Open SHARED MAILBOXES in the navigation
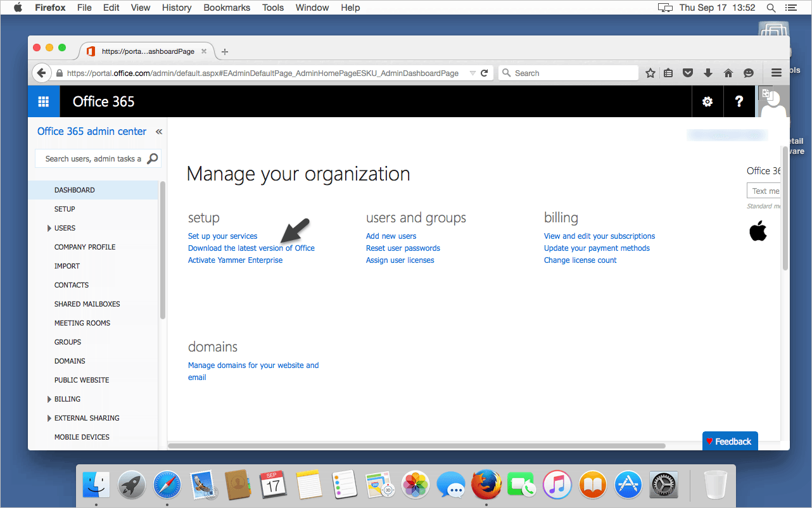This screenshot has width=812, height=508. (x=87, y=304)
